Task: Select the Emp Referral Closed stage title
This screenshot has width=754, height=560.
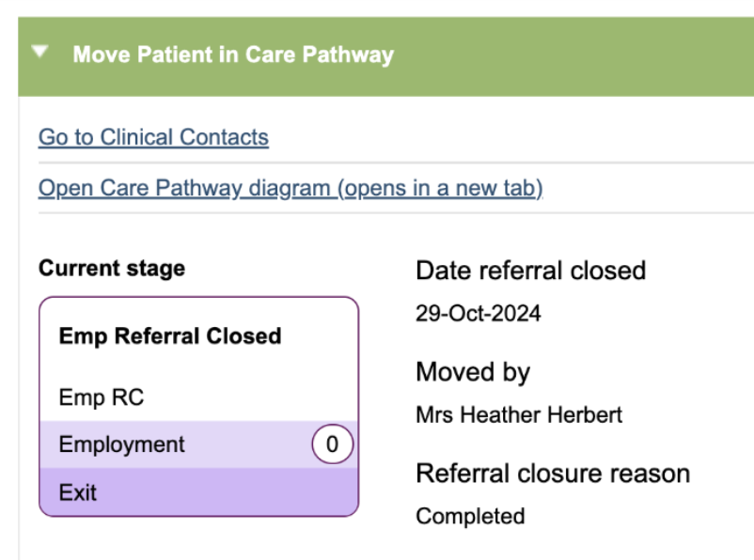Action: point(170,336)
